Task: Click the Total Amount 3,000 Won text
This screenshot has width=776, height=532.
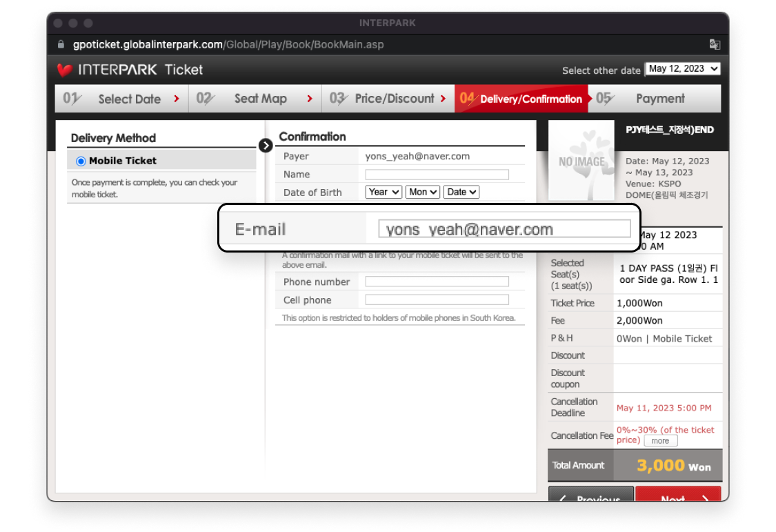Action: [x=673, y=466]
